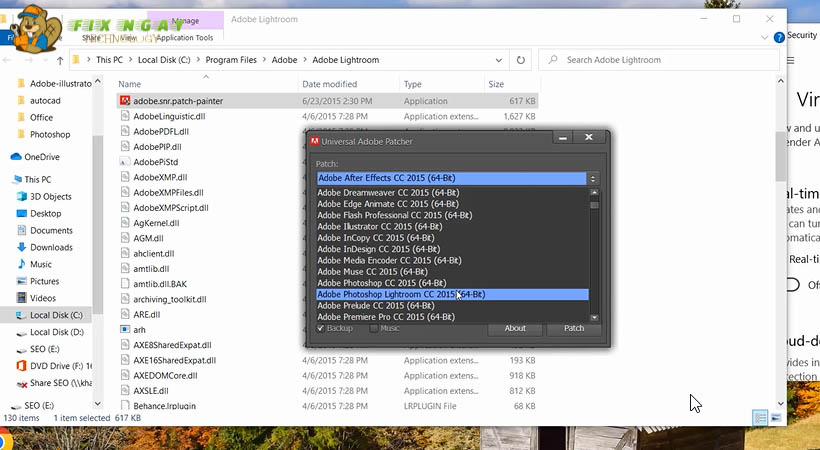Select the archiving_toolkit.dll file
The image size is (820, 450).
click(169, 299)
